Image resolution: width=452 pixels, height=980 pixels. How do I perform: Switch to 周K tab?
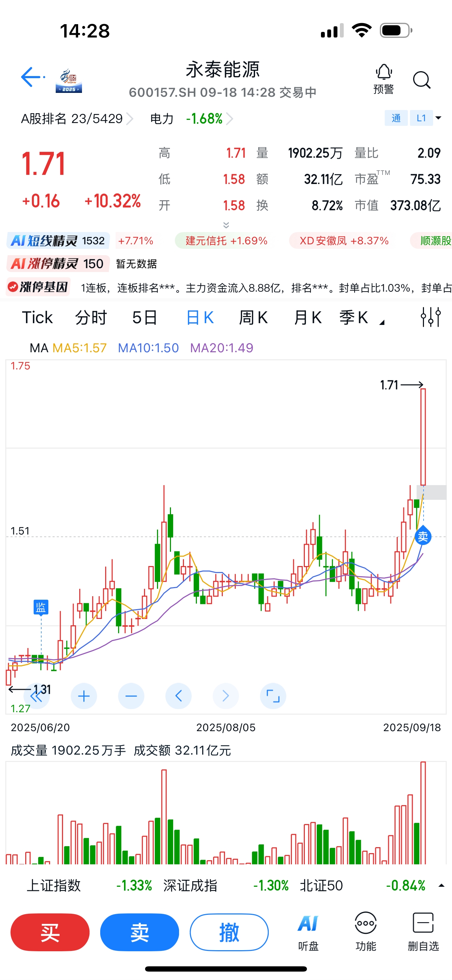pos(253,317)
